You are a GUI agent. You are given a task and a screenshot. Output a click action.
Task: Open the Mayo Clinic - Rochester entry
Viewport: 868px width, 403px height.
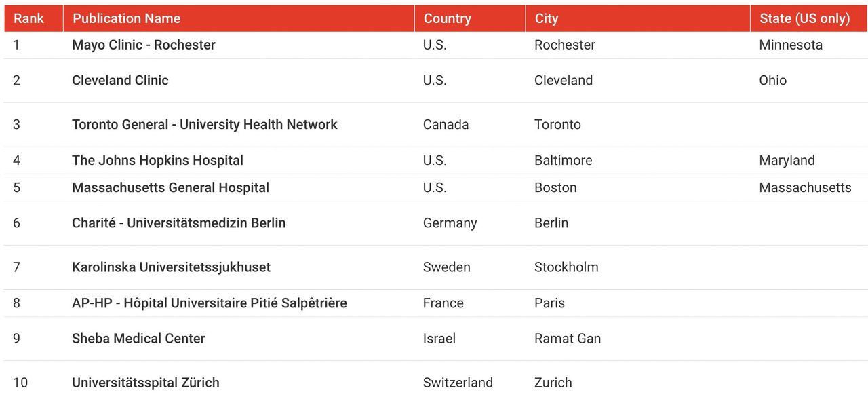144,45
